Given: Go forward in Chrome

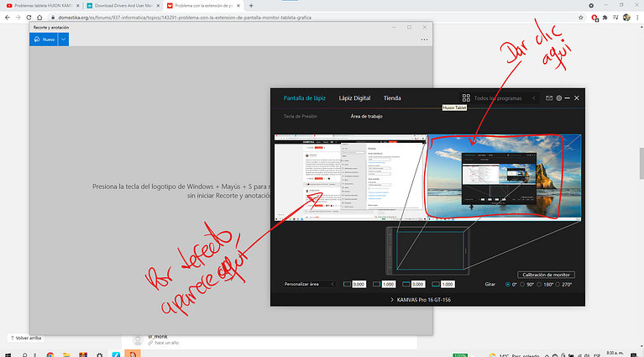Looking at the screenshot, I should point(18,18).
